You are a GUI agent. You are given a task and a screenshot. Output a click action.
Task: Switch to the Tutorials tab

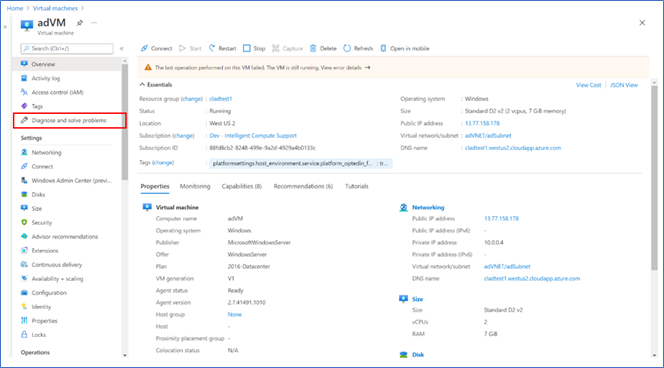click(357, 186)
